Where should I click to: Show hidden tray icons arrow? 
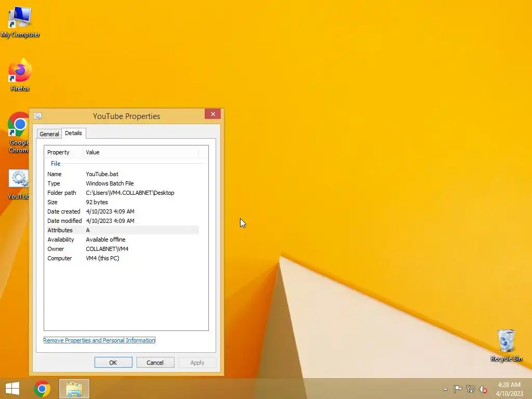pyautogui.click(x=445, y=389)
